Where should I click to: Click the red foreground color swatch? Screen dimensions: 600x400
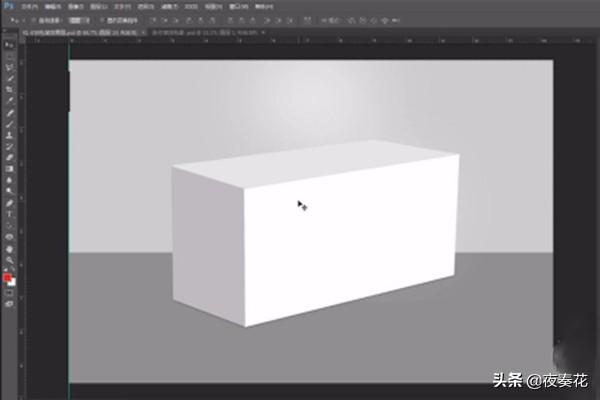[x=8, y=275]
